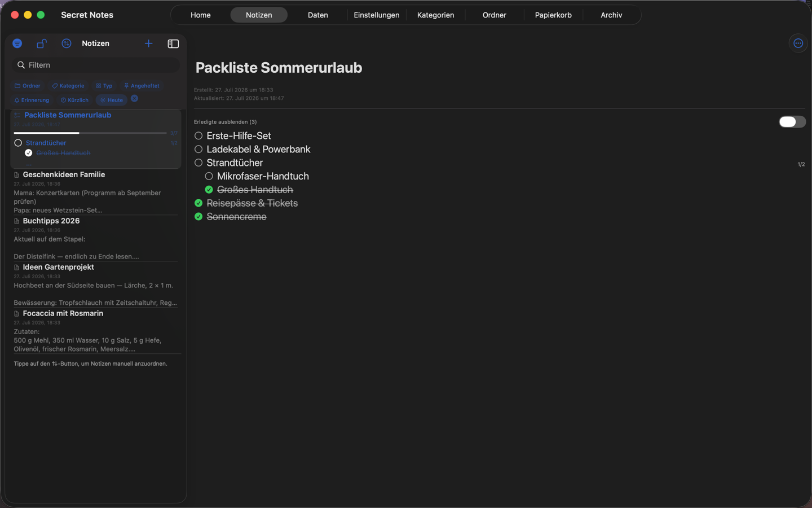Uncheck Reisepässe & Tickets
The height and width of the screenshot is (508, 812).
[198, 203]
